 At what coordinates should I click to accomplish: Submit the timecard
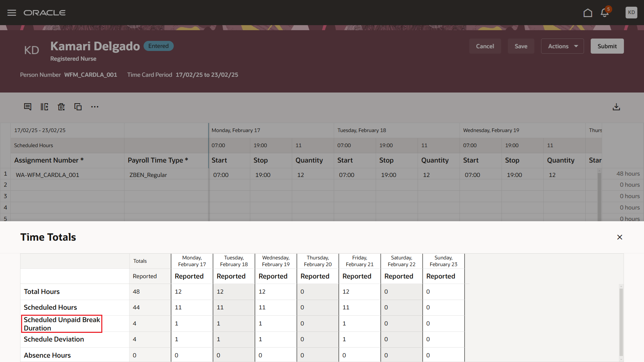point(607,46)
